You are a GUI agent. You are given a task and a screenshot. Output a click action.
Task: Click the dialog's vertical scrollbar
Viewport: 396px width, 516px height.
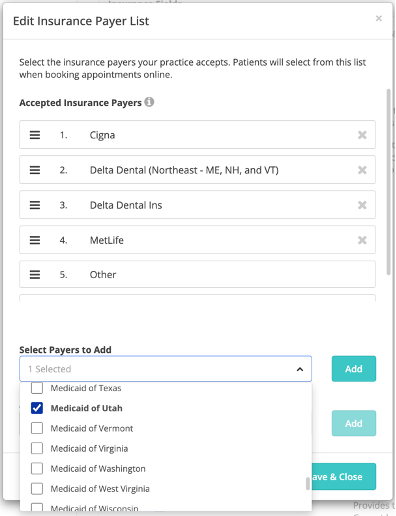click(388, 182)
